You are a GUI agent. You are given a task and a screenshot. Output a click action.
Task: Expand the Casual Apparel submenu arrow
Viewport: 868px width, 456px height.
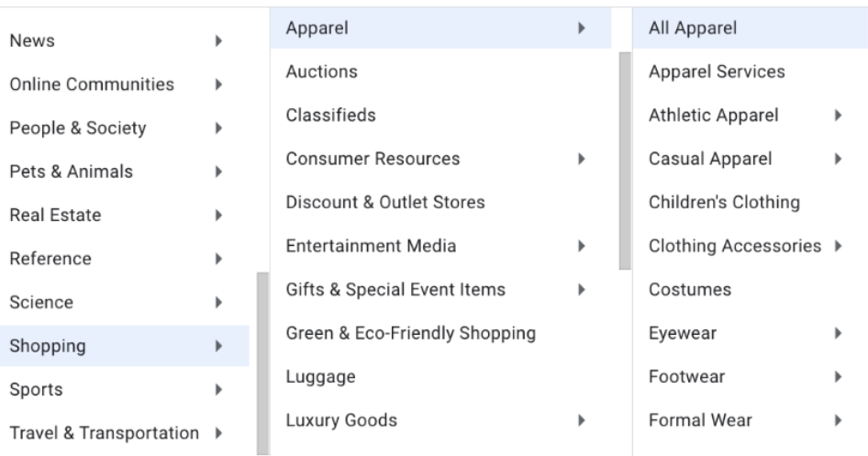[839, 159]
